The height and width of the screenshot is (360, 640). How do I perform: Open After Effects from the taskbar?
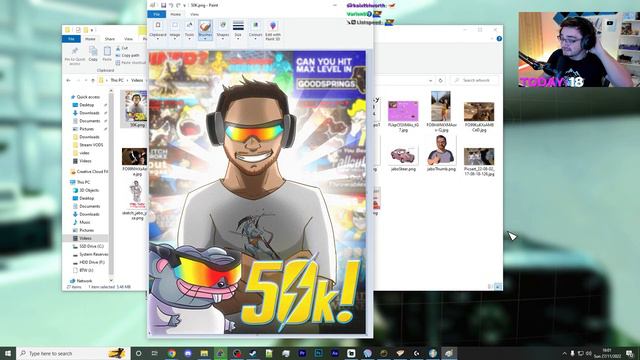(335, 353)
